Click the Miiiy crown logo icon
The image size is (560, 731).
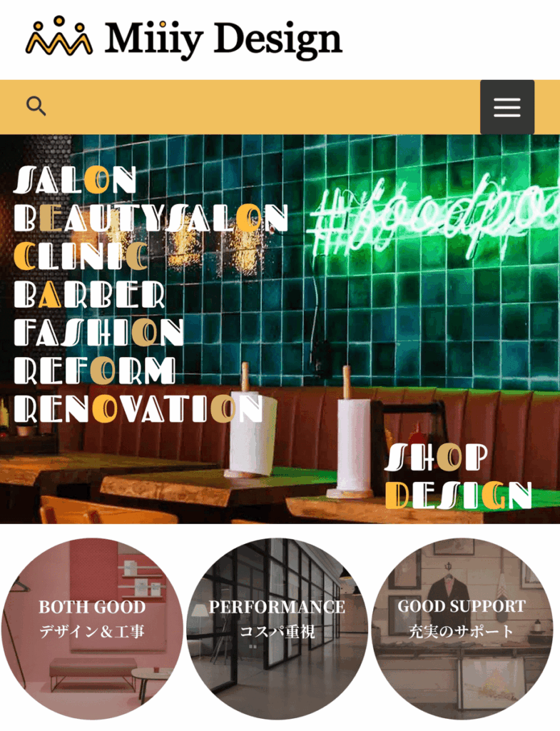58,36
